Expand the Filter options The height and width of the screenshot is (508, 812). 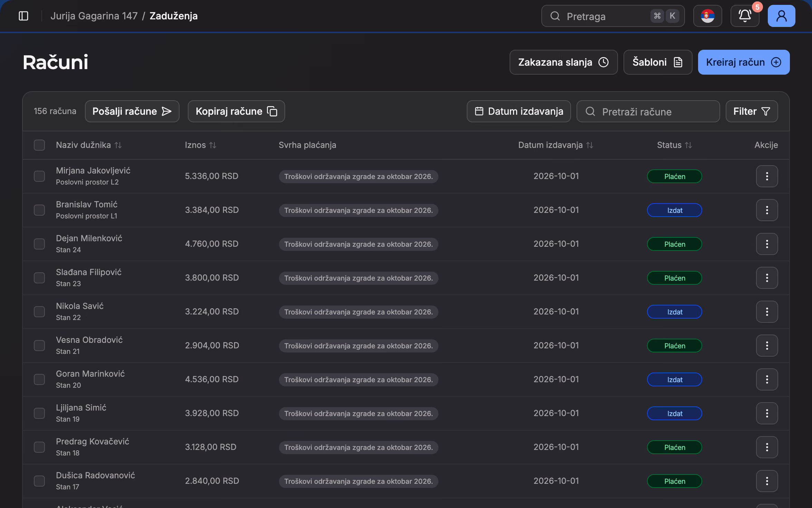click(752, 111)
